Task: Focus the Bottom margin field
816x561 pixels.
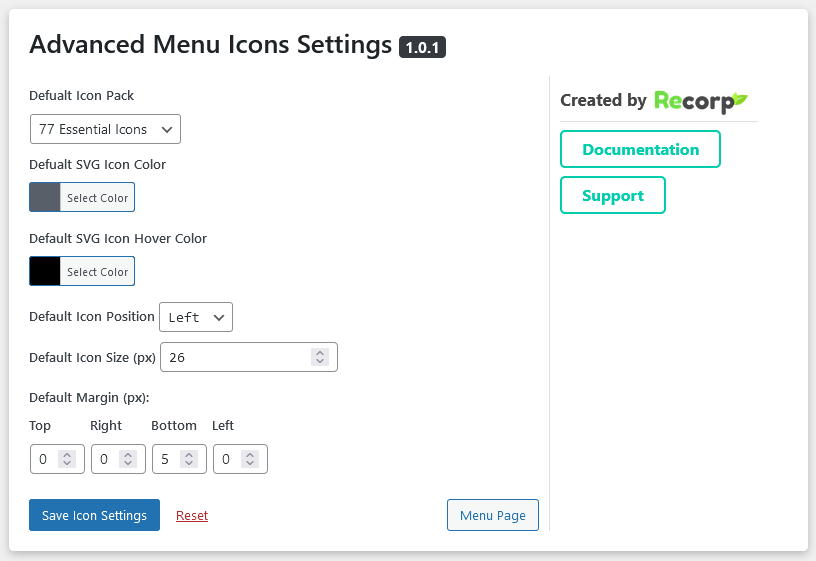Action: 179,459
